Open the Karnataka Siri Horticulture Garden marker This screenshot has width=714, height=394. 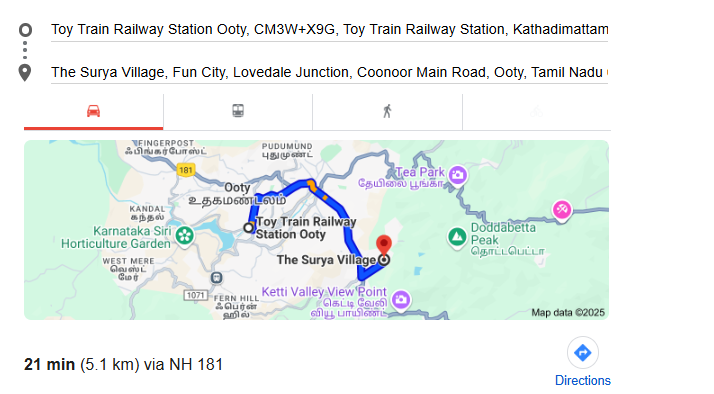tap(184, 236)
